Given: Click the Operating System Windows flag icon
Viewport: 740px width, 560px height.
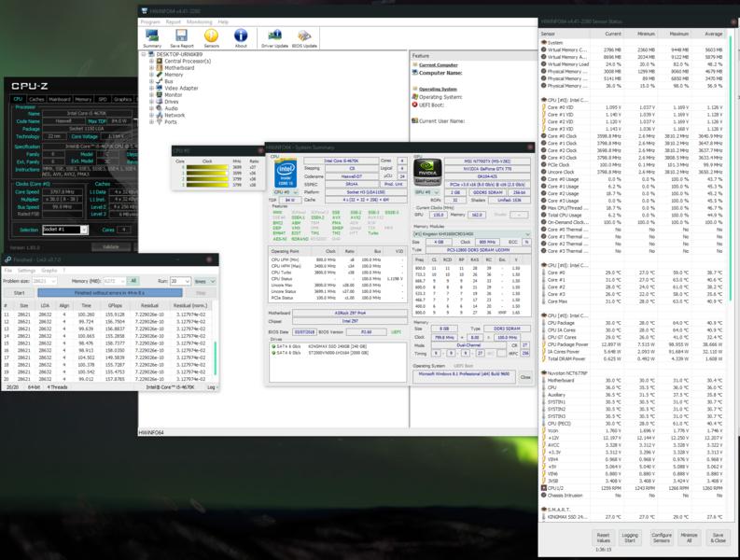Looking at the screenshot, I should [x=415, y=97].
